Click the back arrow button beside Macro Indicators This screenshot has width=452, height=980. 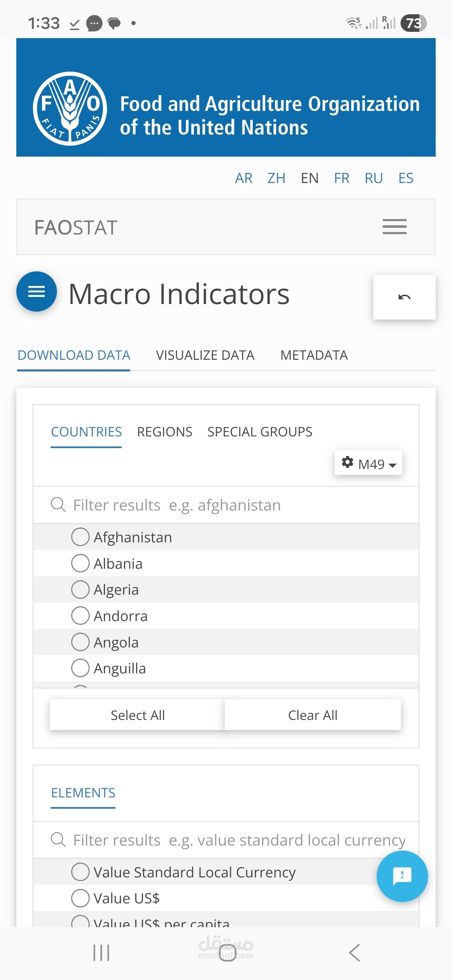[404, 297]
